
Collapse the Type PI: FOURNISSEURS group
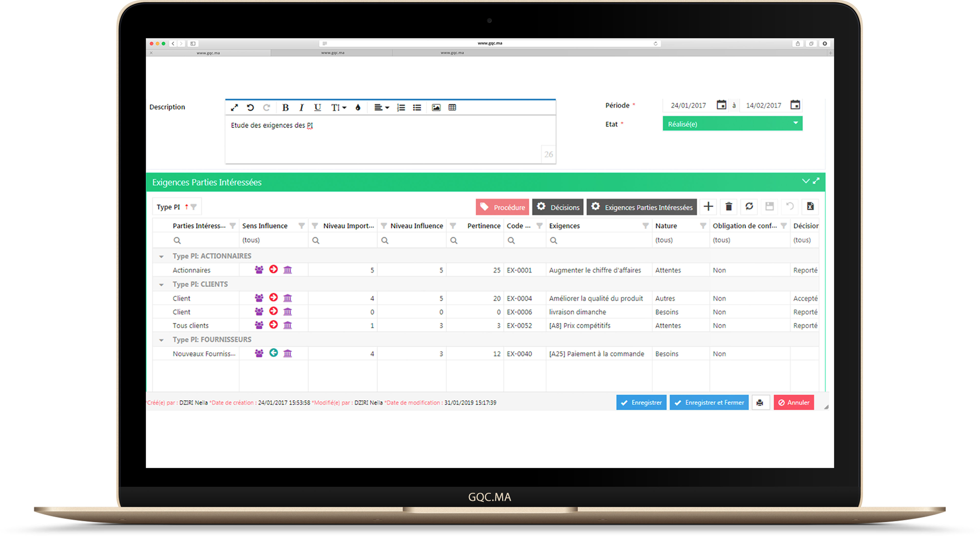(161, 340)
